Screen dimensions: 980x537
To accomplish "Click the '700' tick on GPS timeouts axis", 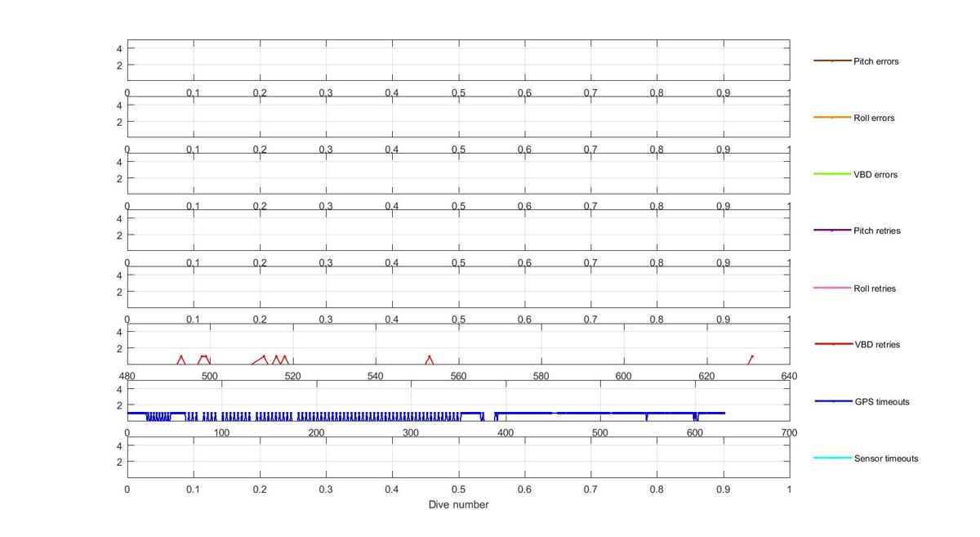I will click(x=789, y=432).
